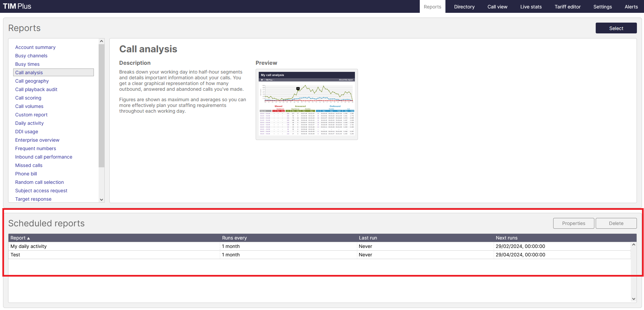Image resolution: width=644 pixels, height=310 pixels.
Task: Click the Select button
Action: 616,28
